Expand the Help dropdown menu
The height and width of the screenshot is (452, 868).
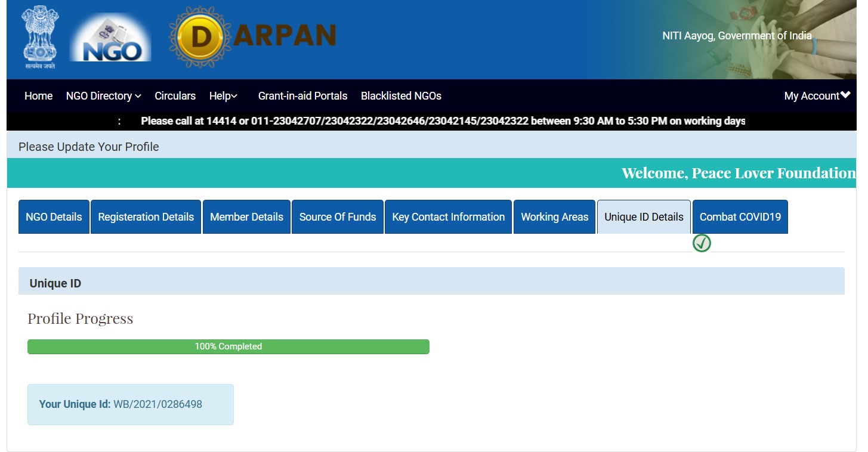point(223,96)
